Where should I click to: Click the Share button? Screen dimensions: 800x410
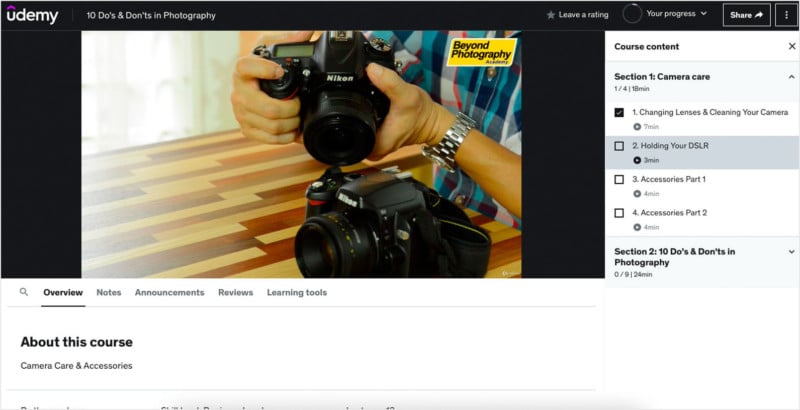[746, 15]
